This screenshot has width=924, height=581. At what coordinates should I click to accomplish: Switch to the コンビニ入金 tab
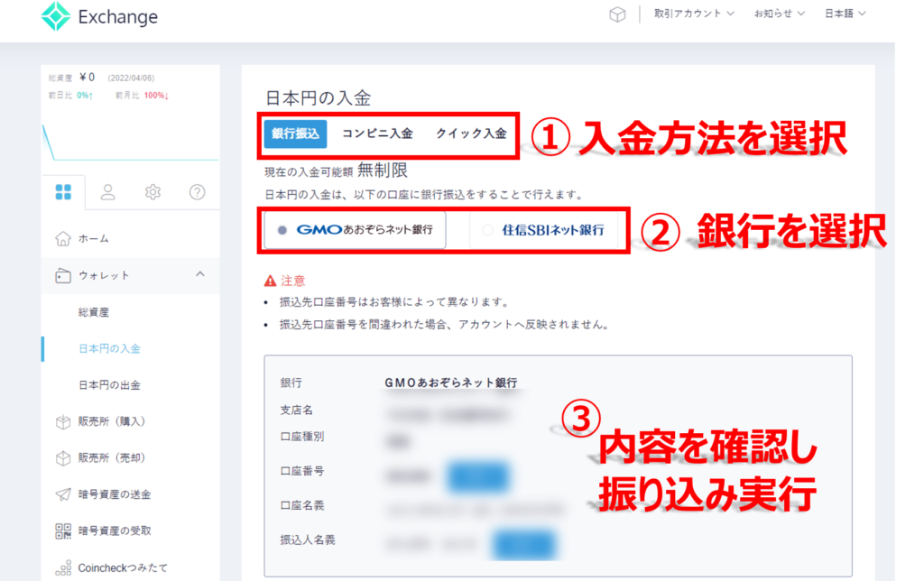(x=377, y=134)
